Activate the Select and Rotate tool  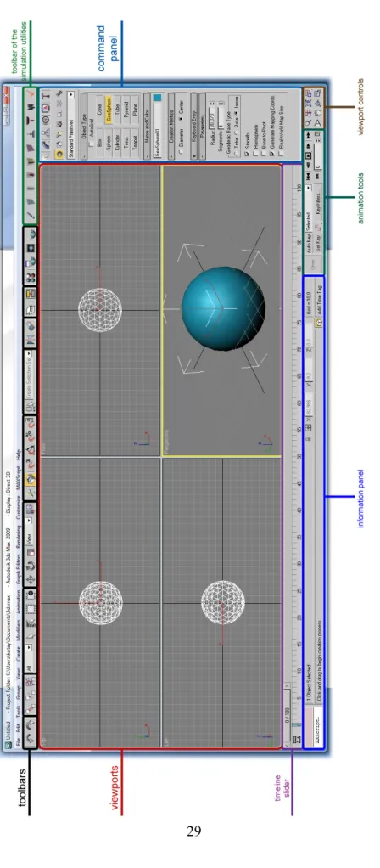click(x=31, y=566)
